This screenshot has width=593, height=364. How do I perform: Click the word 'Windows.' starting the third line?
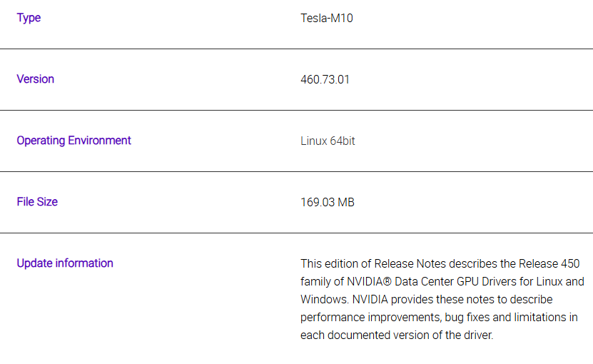[325, 299]
